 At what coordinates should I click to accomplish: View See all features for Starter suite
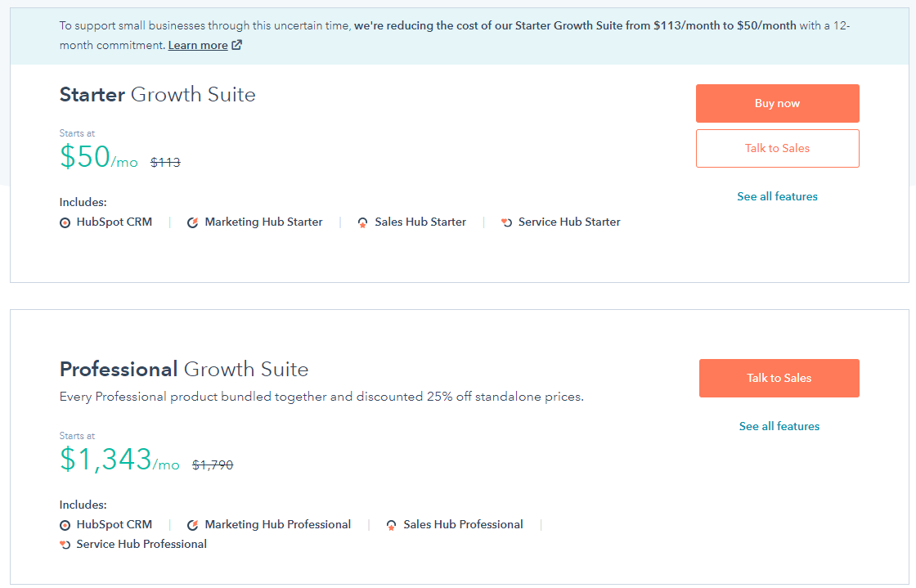tap(777, 196)
